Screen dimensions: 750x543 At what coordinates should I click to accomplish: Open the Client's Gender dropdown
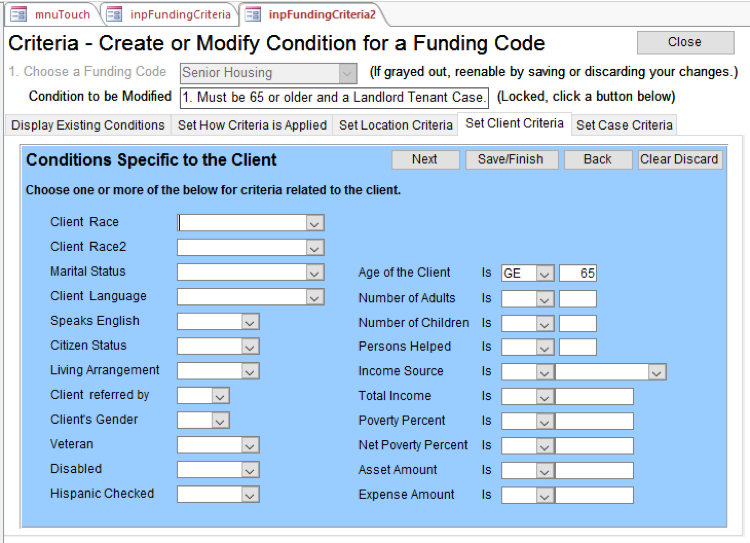[x=220, y=420]
